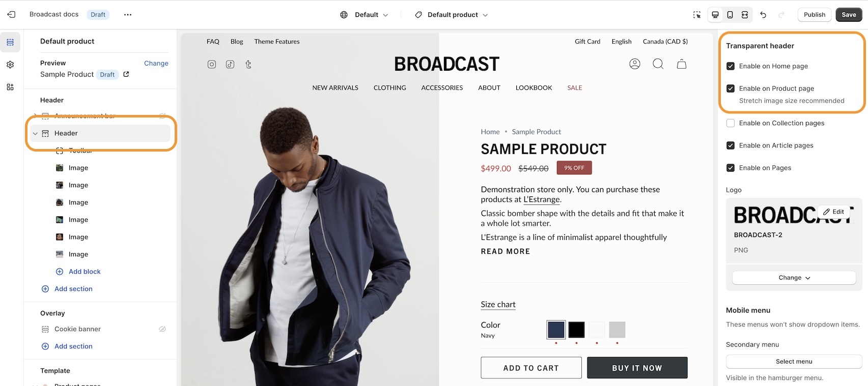Uncheck Enable on Home page

click(x=731, y=66)
